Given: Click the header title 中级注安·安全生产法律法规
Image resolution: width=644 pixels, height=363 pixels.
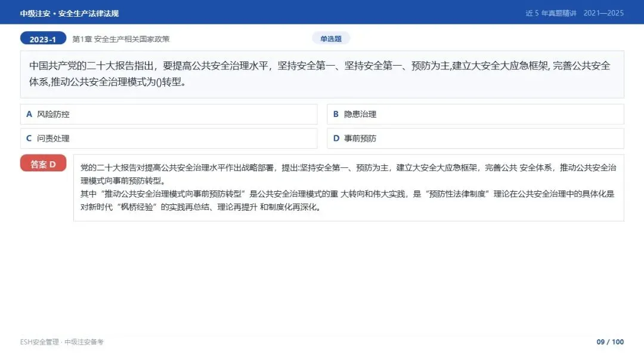Looking at the screenshot, I should [x=69, y=14].
